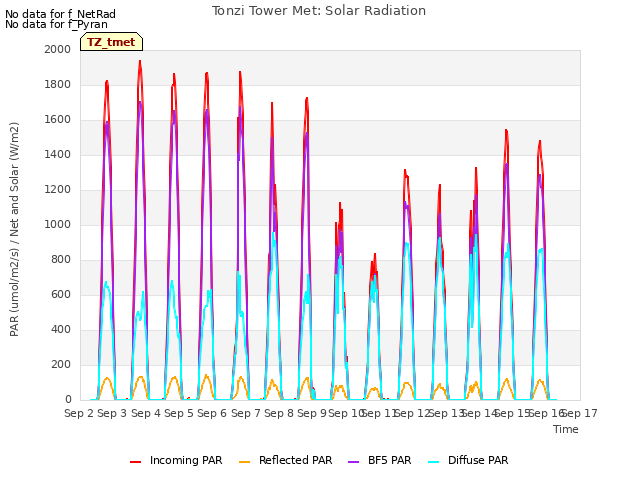
Task: Click the Sep 2 x-axis date label
Action: click(79, 413)
